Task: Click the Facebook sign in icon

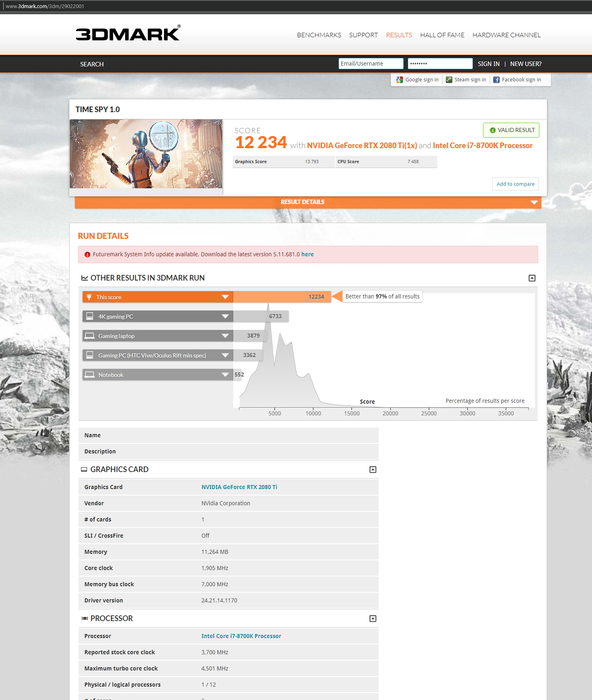Action: 496,80
